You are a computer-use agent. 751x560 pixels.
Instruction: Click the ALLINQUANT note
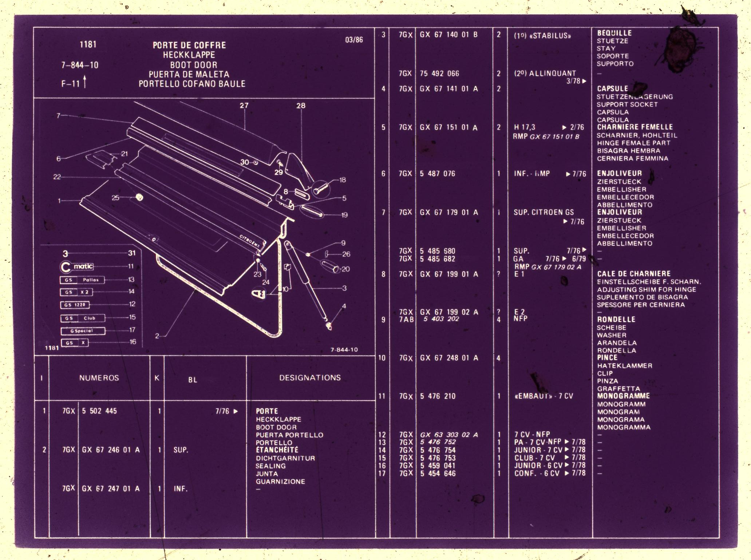545,74
